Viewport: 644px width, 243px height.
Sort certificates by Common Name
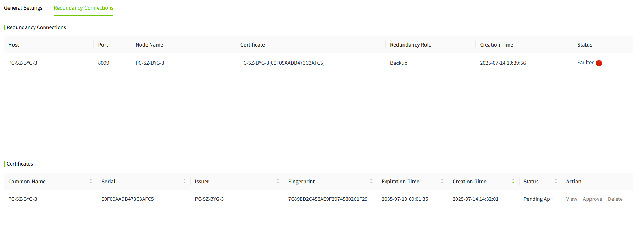(x=91, y=181)
